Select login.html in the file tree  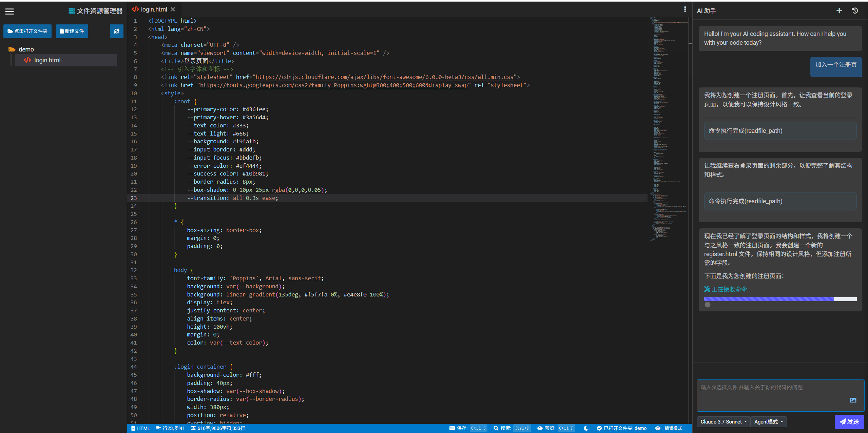tap(66, 60)
